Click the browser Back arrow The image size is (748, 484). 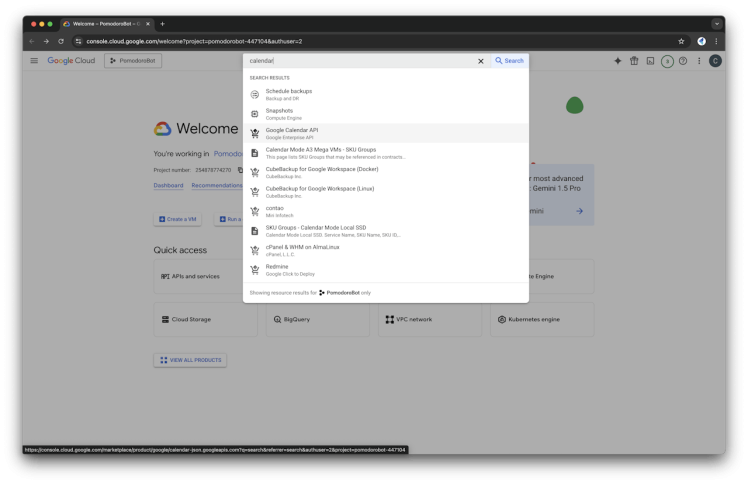point(31,41)
